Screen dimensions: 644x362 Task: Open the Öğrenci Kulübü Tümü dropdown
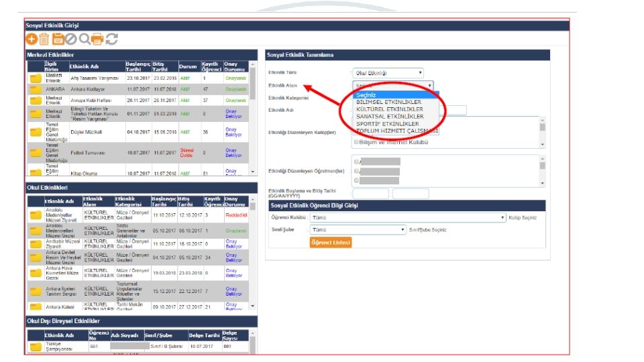click(407, 217)
